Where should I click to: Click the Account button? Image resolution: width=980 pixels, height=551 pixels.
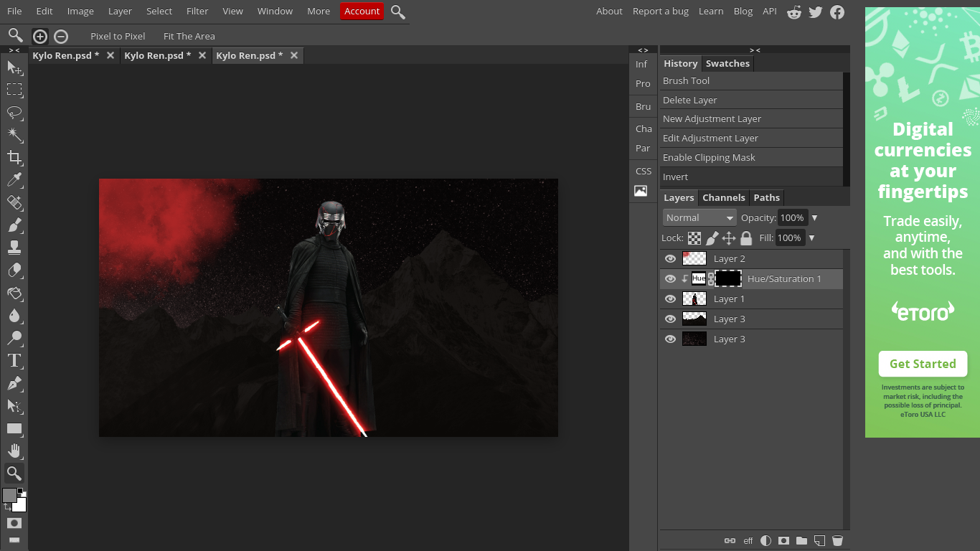coord(362,11)
